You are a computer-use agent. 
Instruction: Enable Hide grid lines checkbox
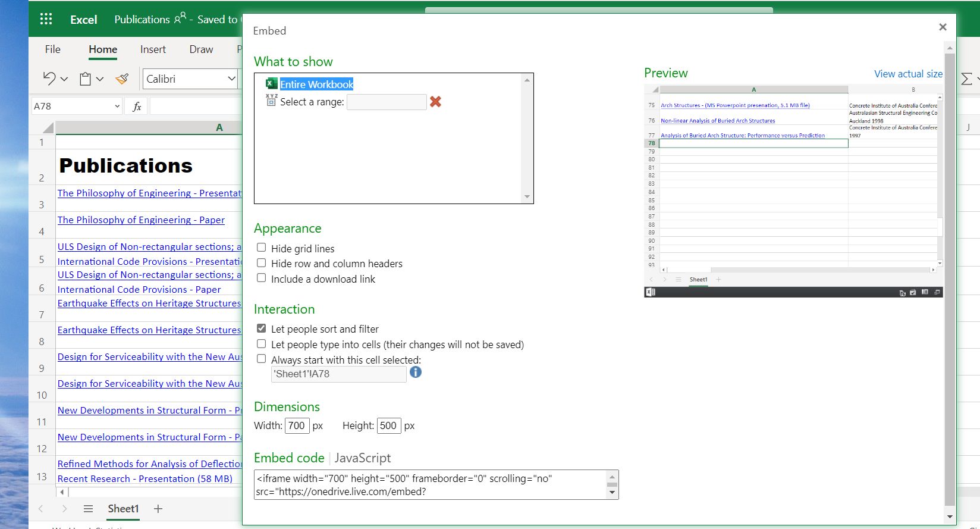261,248
